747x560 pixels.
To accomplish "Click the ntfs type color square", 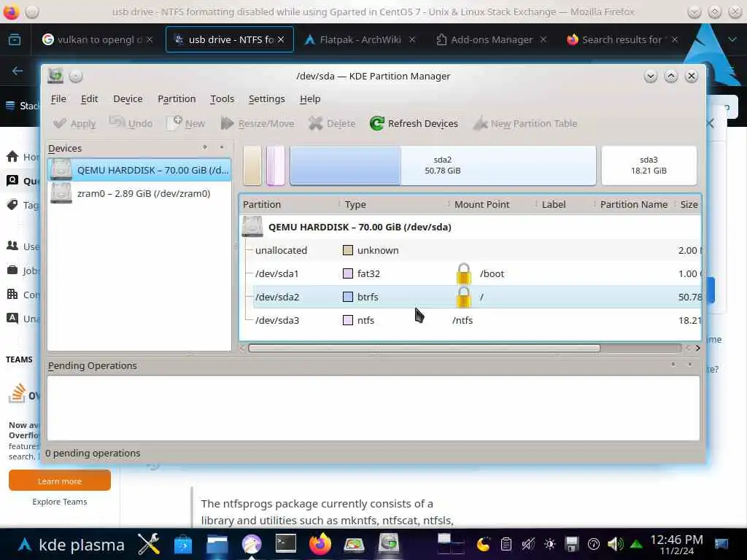I will (348, 320).
